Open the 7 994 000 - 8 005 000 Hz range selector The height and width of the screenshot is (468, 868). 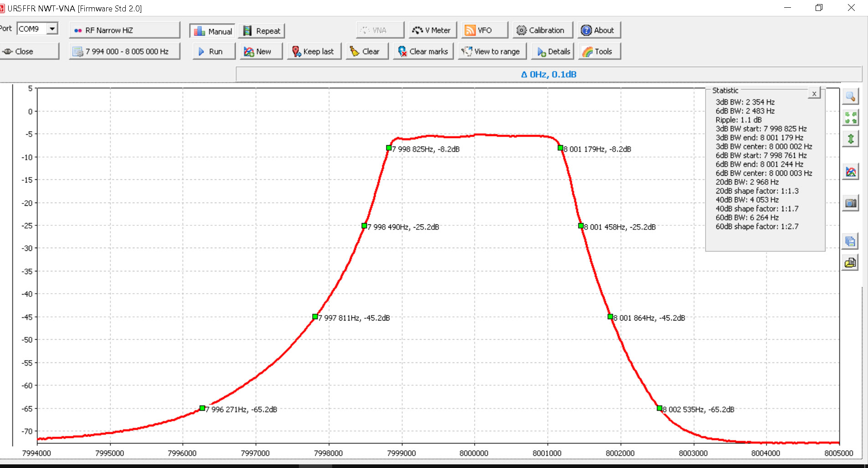point(124,51)
